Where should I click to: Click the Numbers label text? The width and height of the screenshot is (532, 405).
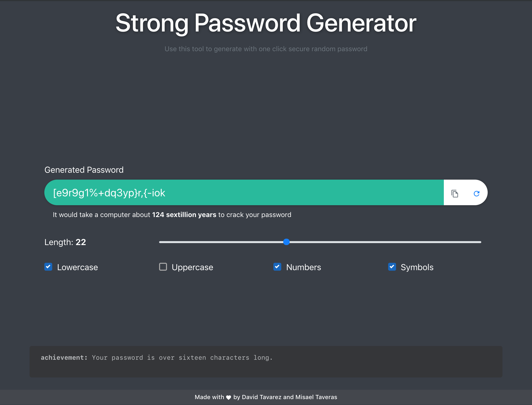pyautogui.click(x=303, y=267)
